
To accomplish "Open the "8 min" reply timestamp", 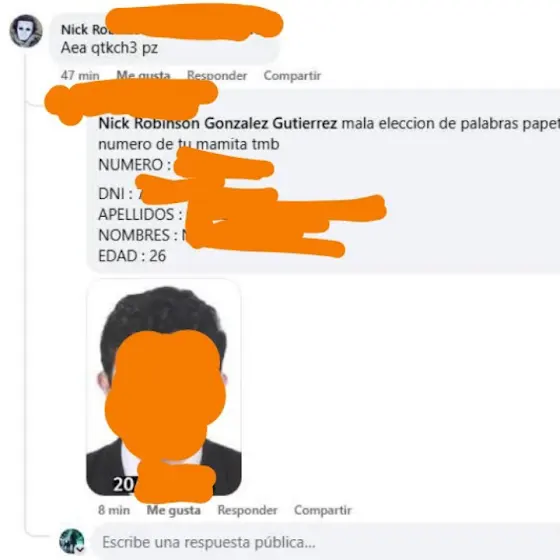I will click(x=114, y=510).
